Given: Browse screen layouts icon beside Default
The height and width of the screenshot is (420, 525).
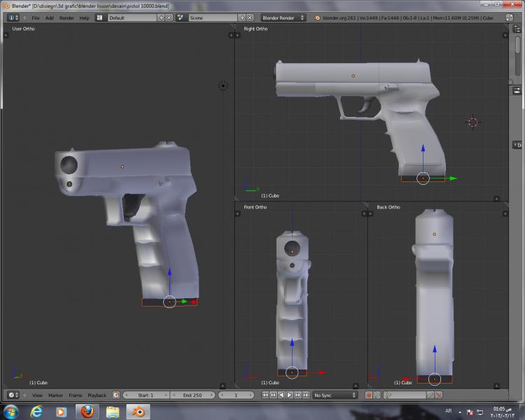Looking at the screenshot, I should click(x=99, y=17).
